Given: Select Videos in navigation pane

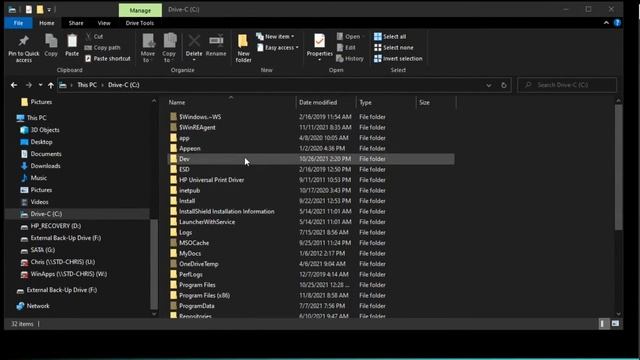Looking at the screenshot, I should point(35,202).
